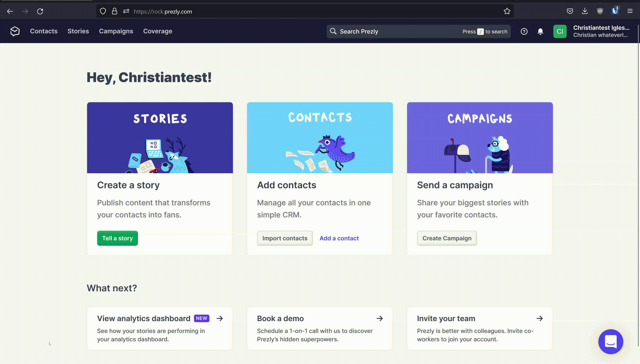Viewport: 640px width, 364px height.
Task: Open the Bitwarden extension icon
Action: point(615,11)
